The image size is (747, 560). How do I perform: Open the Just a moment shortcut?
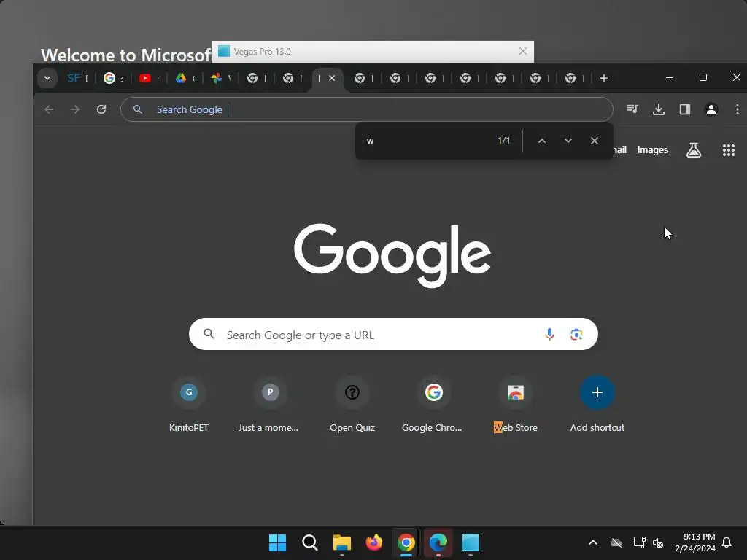[270, 404]
